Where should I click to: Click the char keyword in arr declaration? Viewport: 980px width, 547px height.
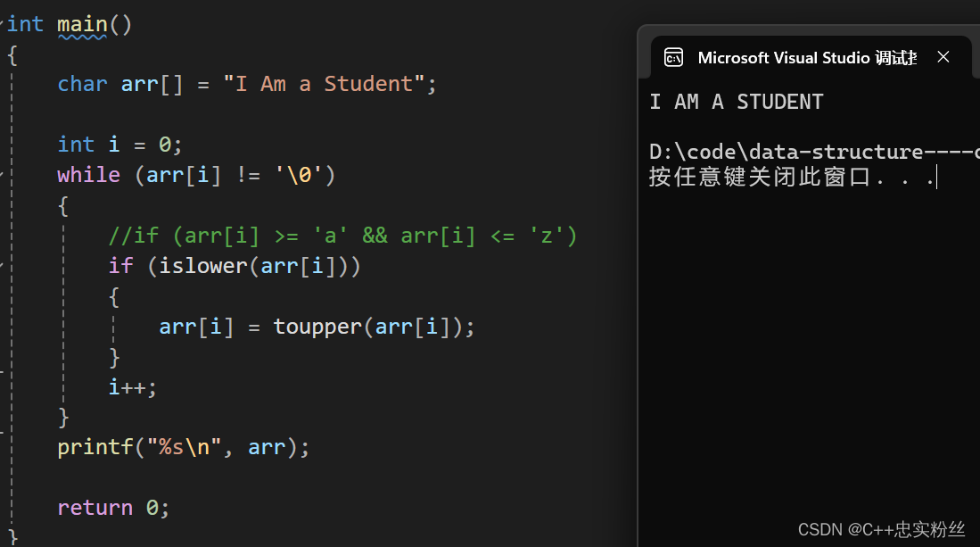82,84
